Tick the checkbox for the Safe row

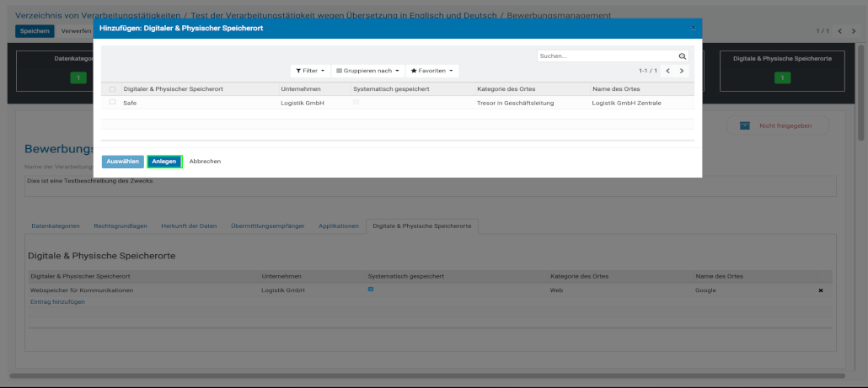(x=112, y=102)
